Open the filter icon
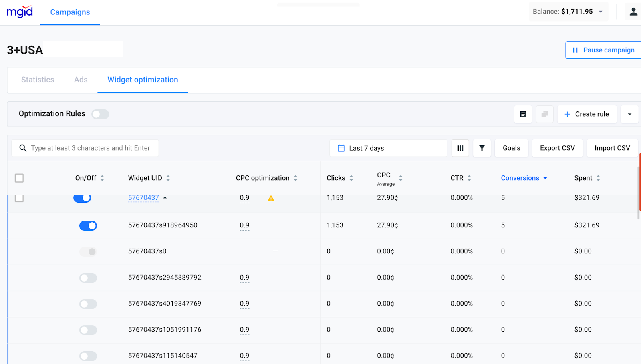 [x=482, y=148]
